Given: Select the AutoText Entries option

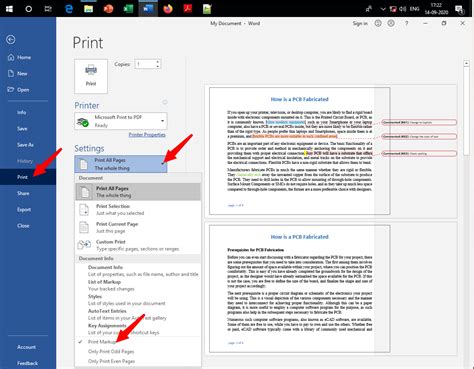Looking at the screenshot, I should point(138,314).
